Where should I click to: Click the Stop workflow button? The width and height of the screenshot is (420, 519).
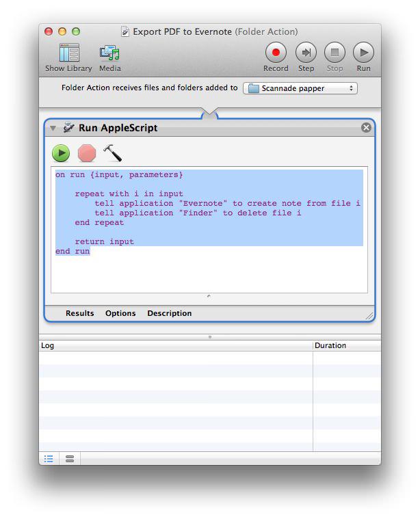pos(334,52)
